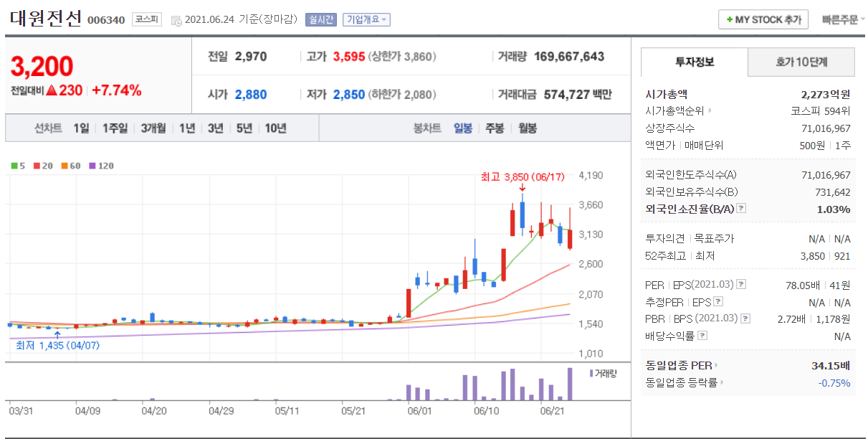868x439 pixels.
Task: Click the 2.72배 1,178원 PBR value
Action: [x=814, y=318]
